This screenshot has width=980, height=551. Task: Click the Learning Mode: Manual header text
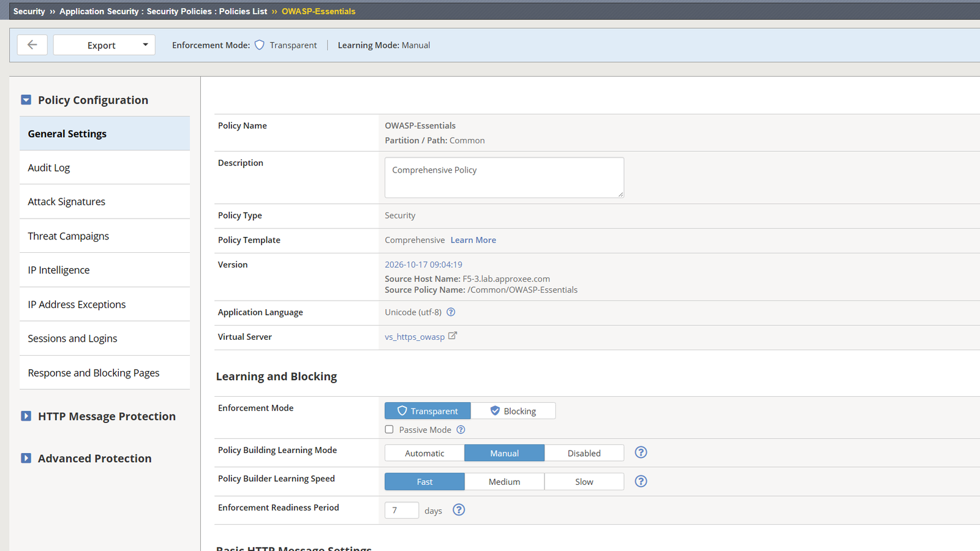[x=384, y=45]
